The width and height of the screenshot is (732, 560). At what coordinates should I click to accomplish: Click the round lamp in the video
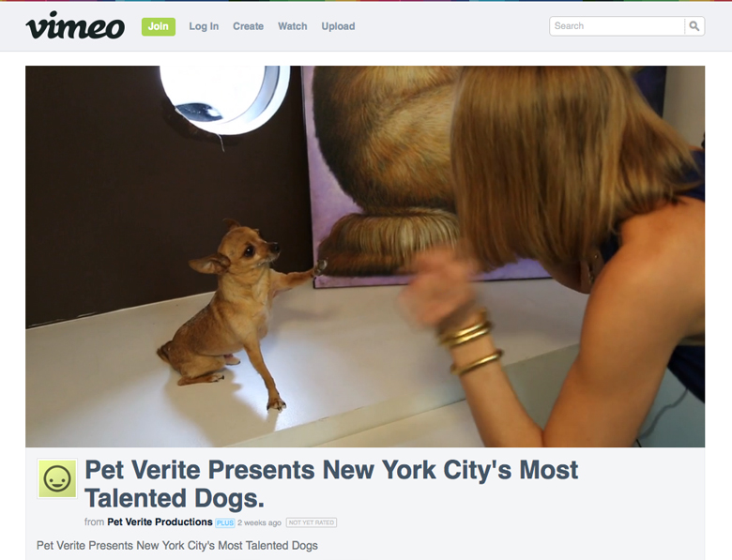(225, 98)
